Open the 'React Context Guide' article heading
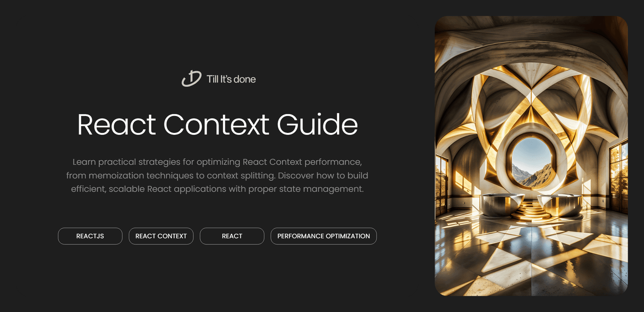 click(217, 125)
